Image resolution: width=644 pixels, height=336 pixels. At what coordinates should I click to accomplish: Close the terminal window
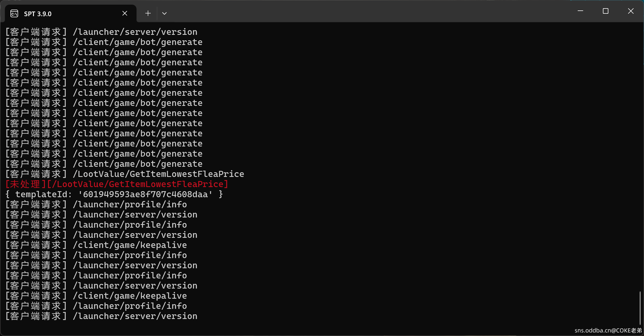pos(631,11)
